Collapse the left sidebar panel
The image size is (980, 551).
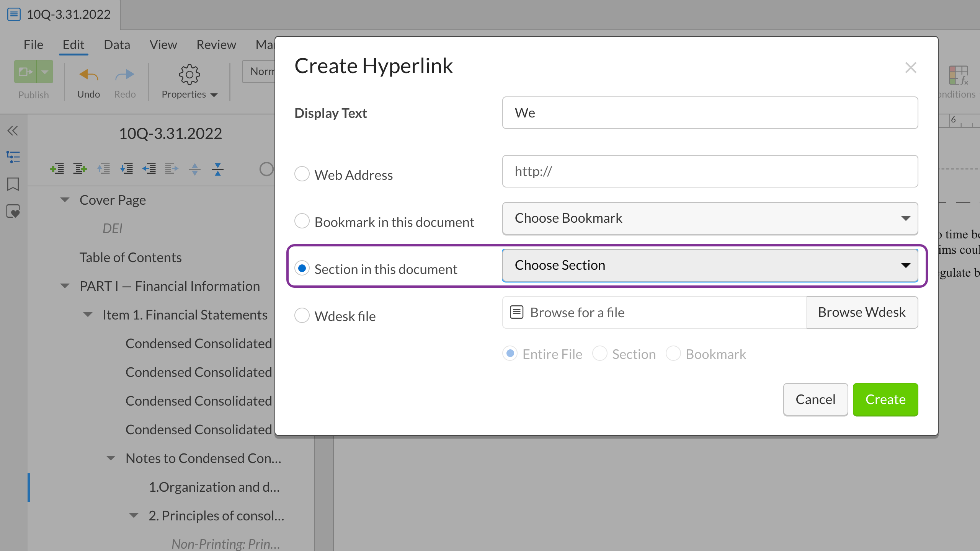(x=13, y=130)
